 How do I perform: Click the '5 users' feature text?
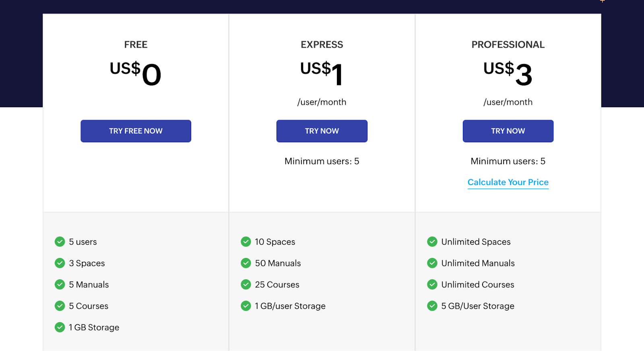coord(83,242)
